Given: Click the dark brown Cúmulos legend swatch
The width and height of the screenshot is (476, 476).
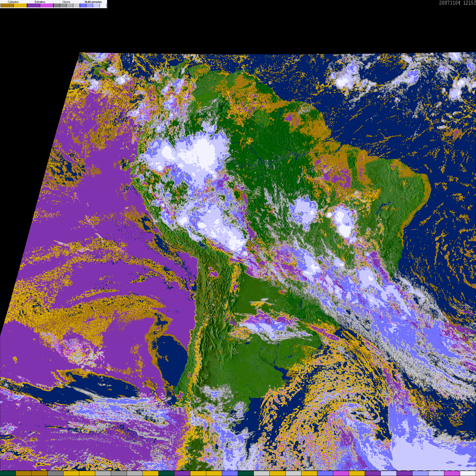Looking at the screenshot, I should tap(7, 5).
